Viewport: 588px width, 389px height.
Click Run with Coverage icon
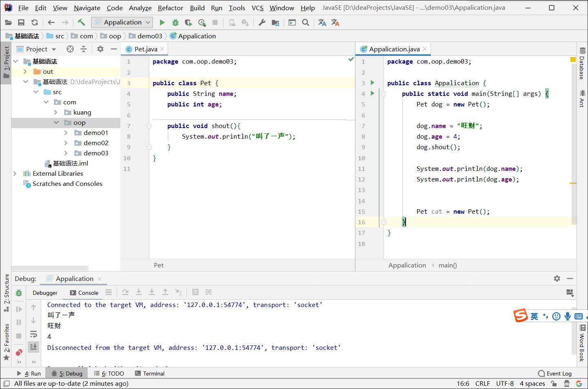tap(188, 22)
